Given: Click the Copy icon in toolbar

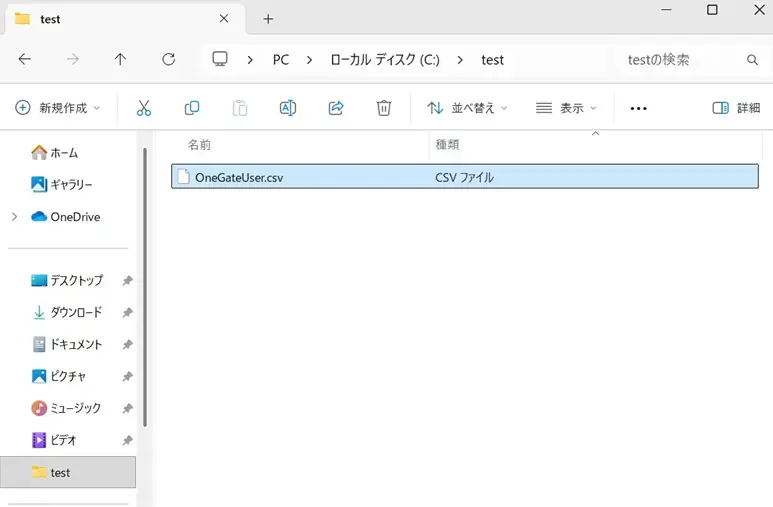Looking at the screenshot, I should 192,108.
